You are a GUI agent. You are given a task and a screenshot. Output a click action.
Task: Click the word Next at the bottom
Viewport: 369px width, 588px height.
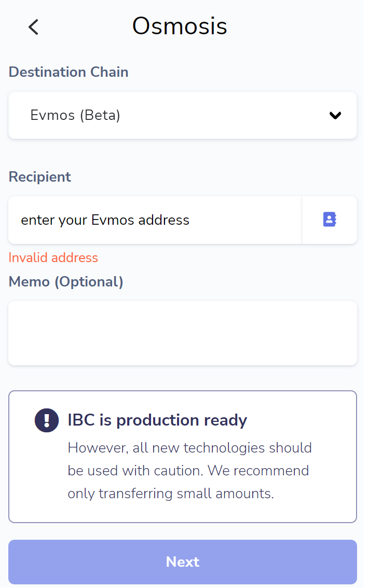click(183, 562)
